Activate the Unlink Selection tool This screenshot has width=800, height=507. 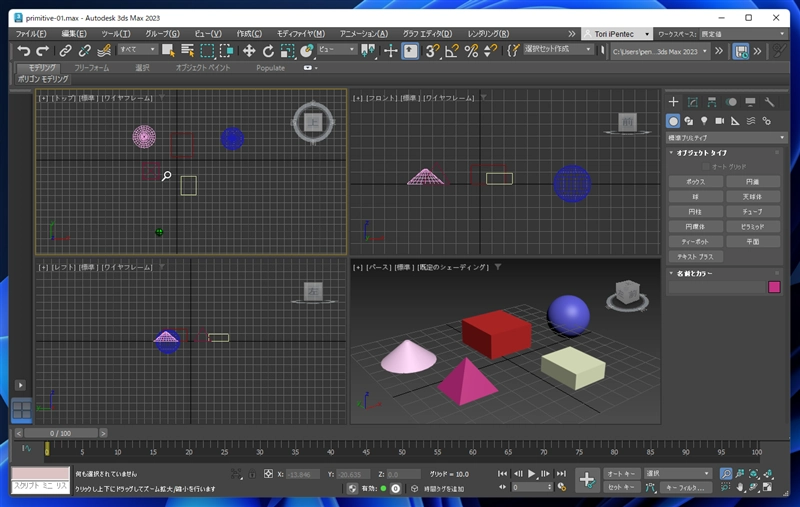(85, 50)
